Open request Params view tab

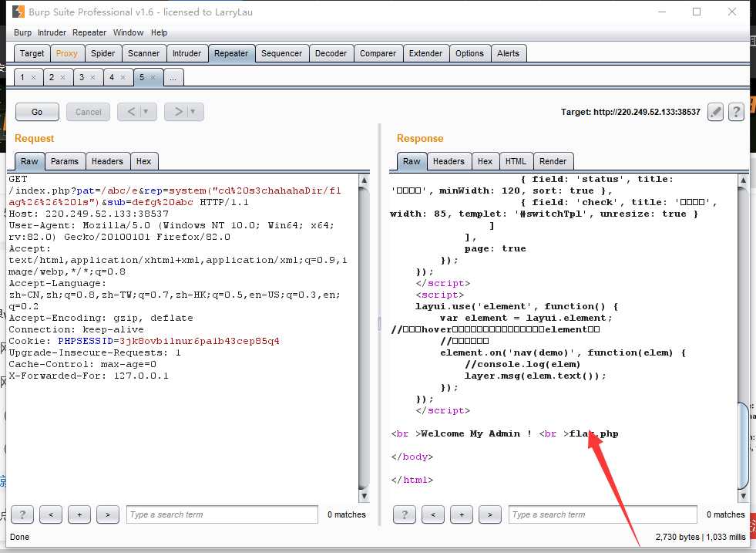pyautogui.click(x=65, y=161)
